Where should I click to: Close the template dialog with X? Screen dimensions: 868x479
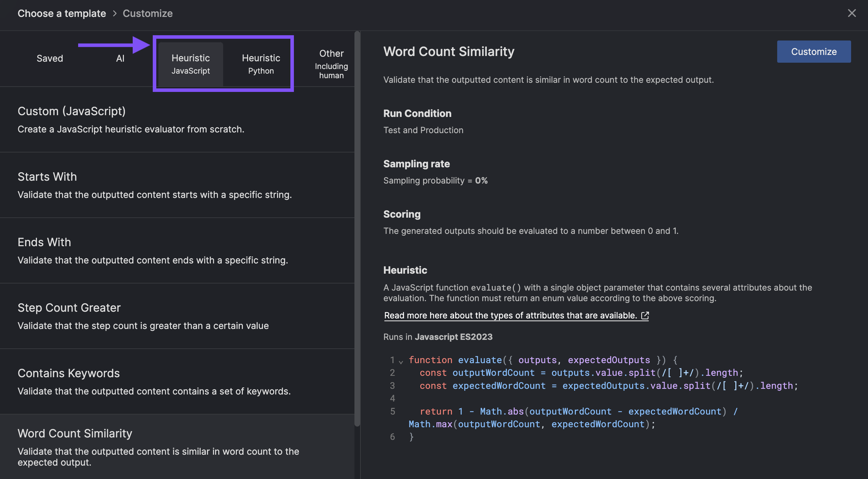click(x=851, y=13)
